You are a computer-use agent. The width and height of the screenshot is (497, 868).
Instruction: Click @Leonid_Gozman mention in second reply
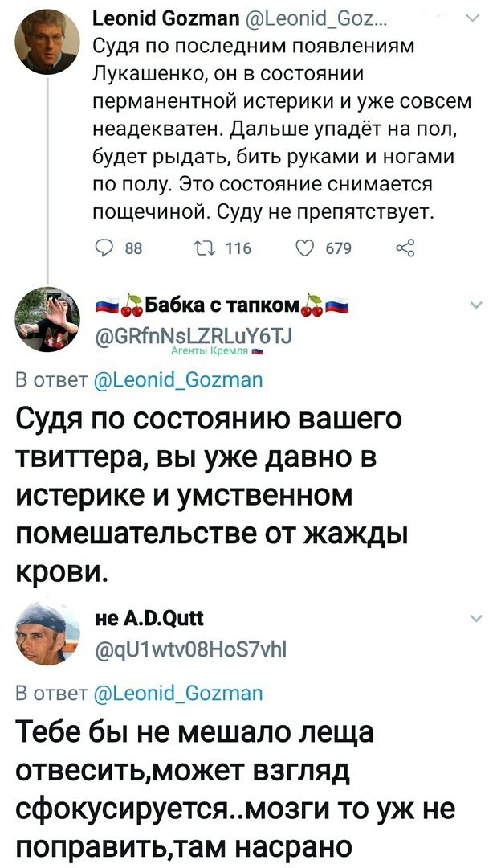pos(172,693)
